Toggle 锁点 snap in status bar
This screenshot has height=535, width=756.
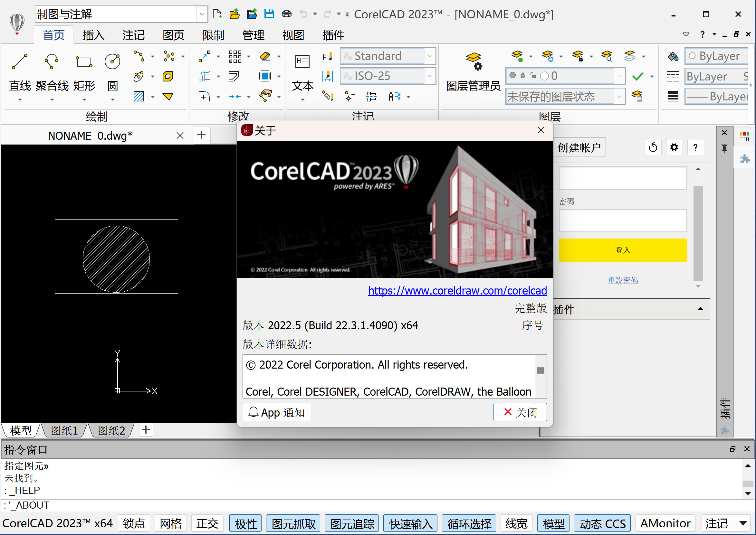[x=134, y=523]
